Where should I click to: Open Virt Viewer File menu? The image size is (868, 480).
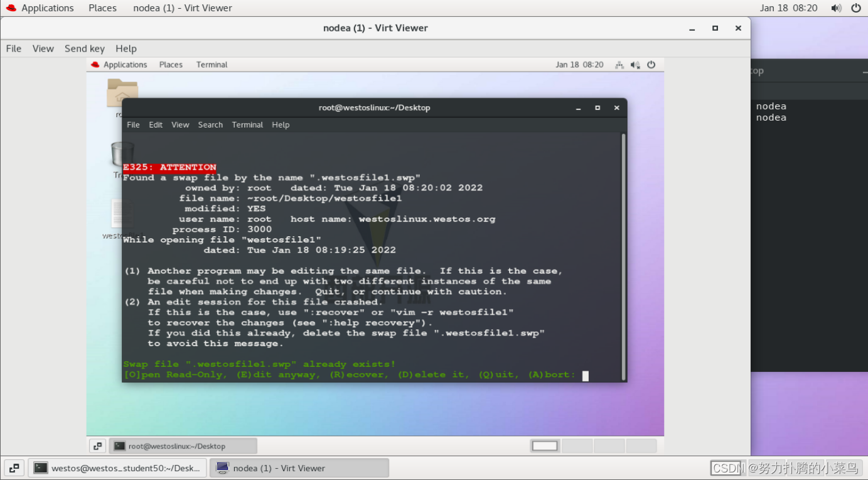[14, 48]
